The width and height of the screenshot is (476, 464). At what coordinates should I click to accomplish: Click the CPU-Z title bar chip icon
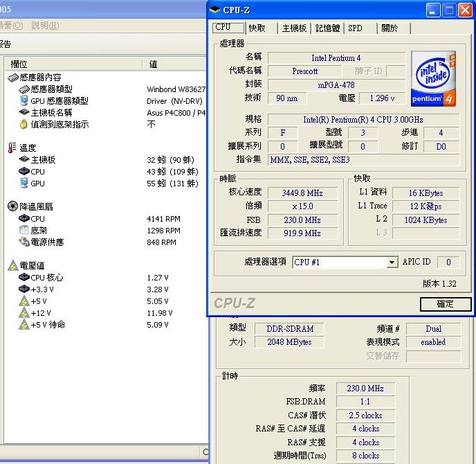pyautogui.click(x=215, y=10)
